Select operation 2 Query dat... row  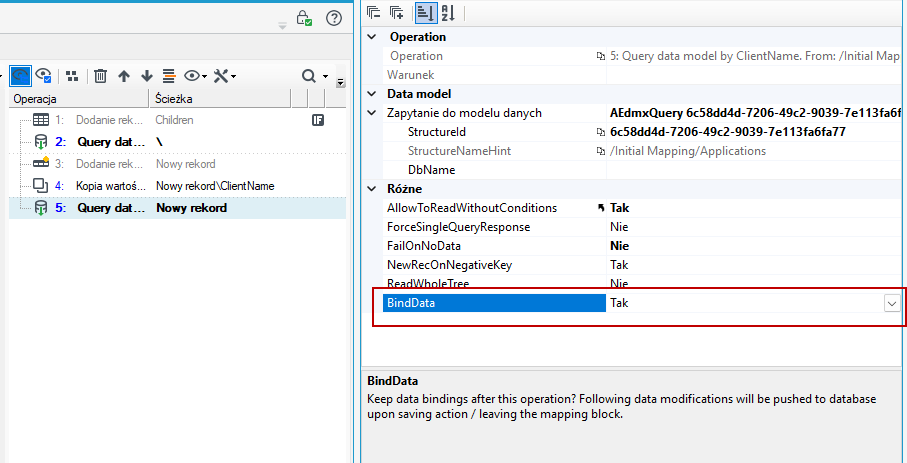[178, 142]
